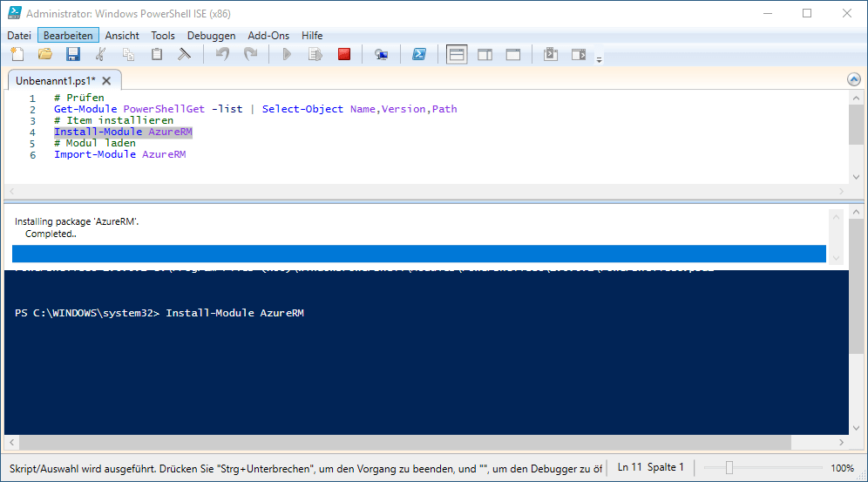Open the Add-Ons menu

[x=269, y=36]
